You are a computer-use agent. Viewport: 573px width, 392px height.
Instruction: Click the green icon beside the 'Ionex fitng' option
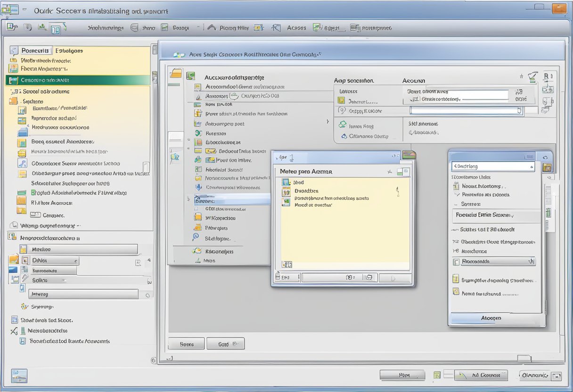[x=343, y=125]
